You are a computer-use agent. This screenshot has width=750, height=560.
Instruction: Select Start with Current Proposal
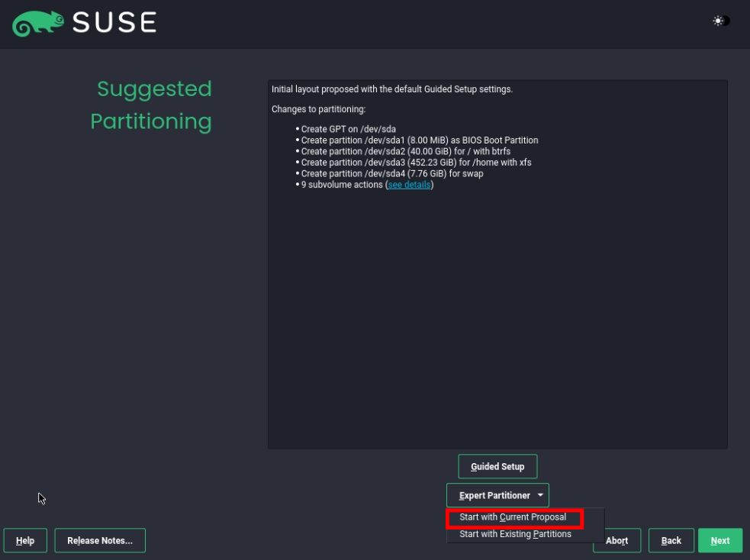point(513,517)
